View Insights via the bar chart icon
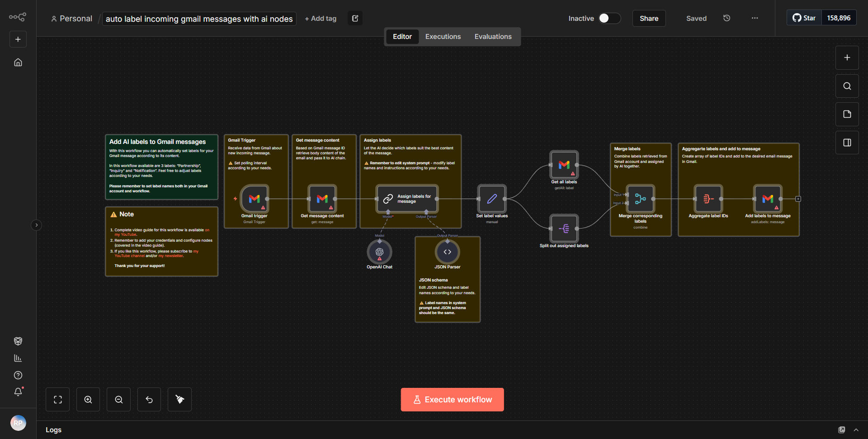 coord(18,358)
